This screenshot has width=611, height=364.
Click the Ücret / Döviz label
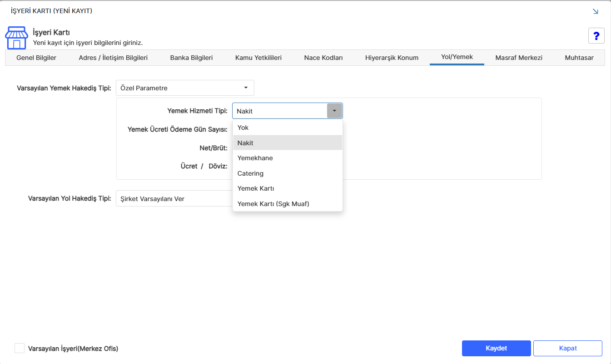pyautogui.click(x=204, y=166)
